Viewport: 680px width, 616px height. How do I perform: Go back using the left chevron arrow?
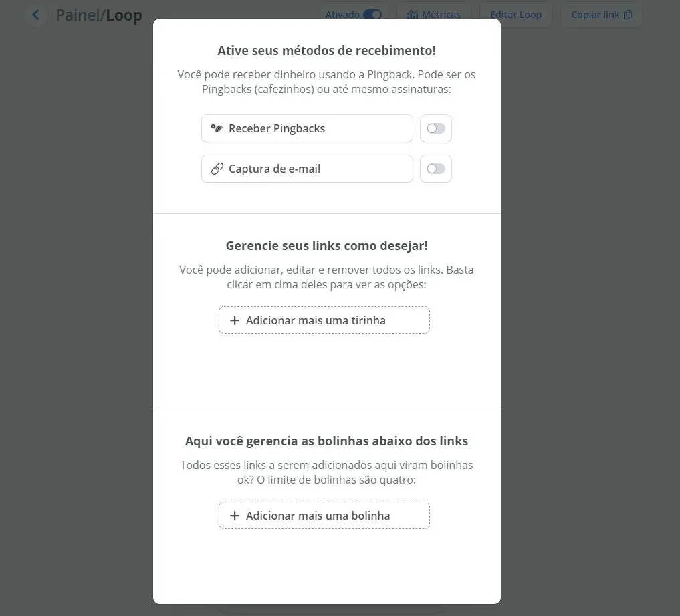tap(35, 15)
